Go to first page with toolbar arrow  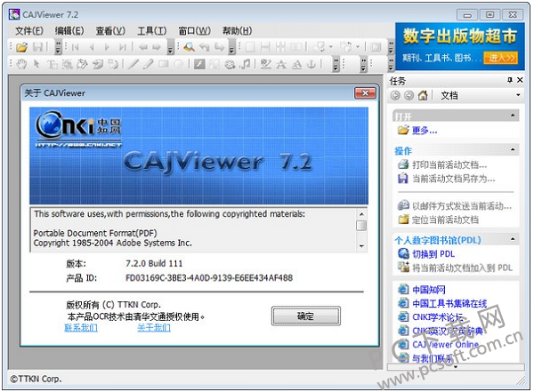tap(76, 47)
